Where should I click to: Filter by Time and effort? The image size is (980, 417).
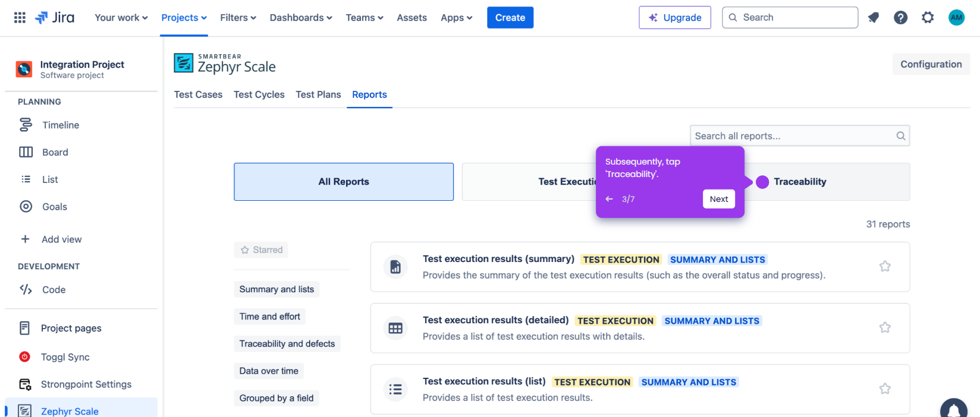270,317
